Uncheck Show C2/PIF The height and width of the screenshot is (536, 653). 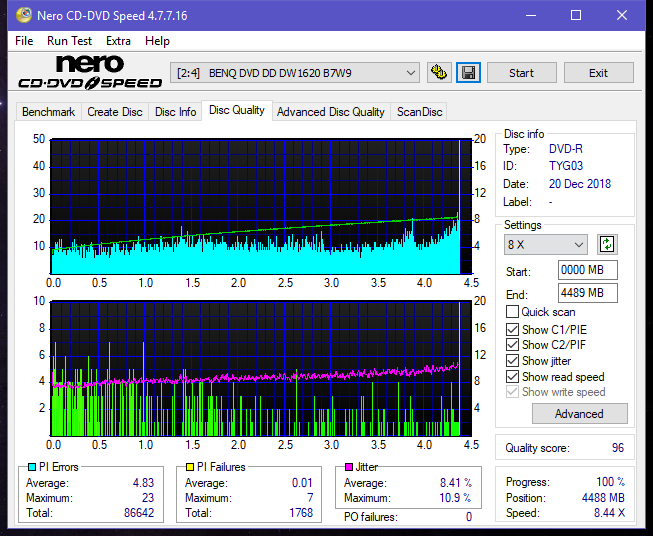512,345
